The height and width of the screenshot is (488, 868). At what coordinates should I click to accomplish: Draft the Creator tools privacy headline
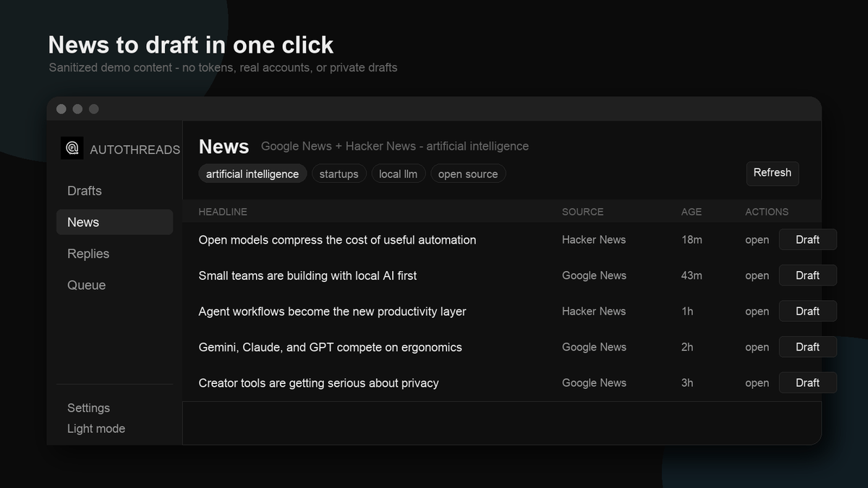coord(807,382)
